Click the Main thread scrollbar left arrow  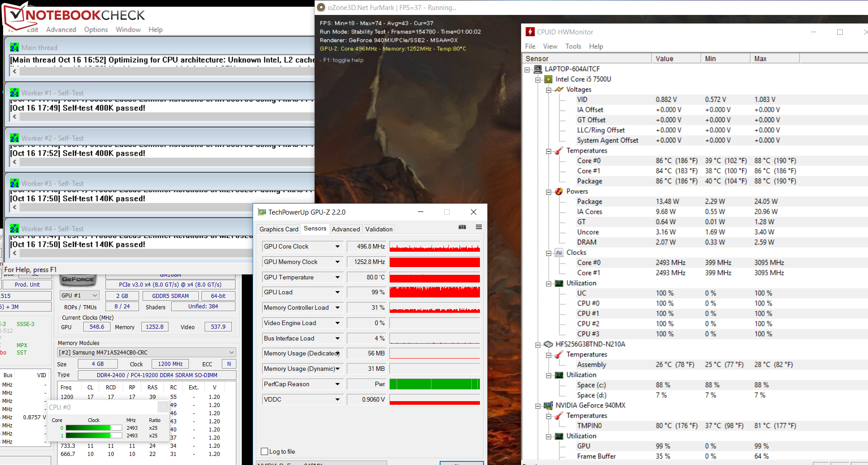(15, 71)
